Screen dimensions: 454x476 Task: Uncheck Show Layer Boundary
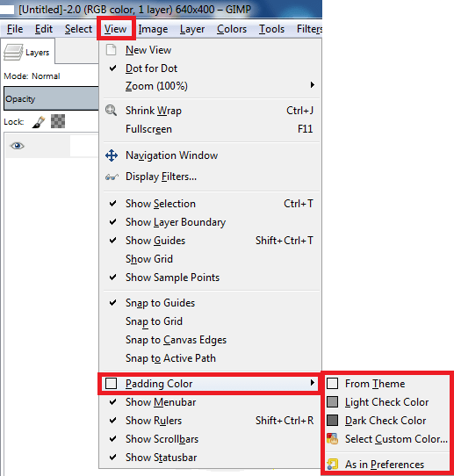pyautogui.click(x=211, y=222)
